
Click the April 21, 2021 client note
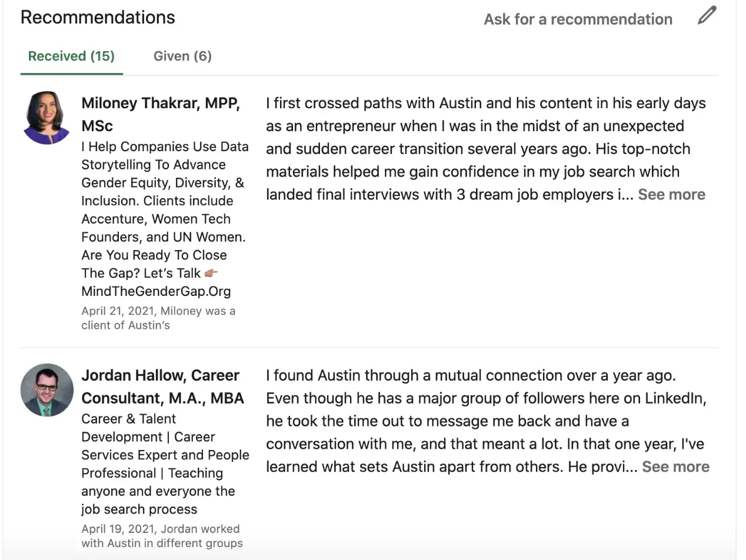coord(158,318)
